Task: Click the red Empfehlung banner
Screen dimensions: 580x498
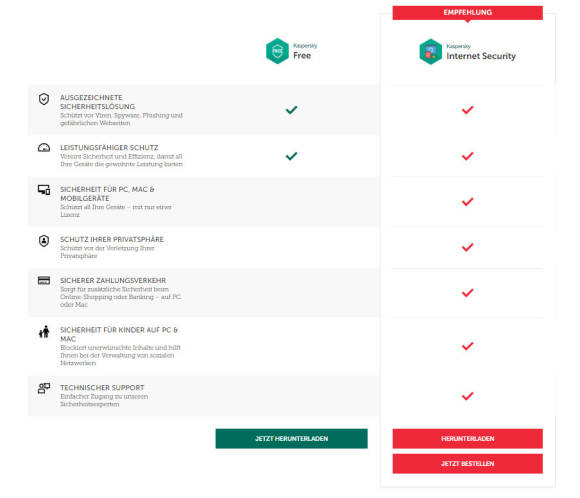Action: coord(468,13)
